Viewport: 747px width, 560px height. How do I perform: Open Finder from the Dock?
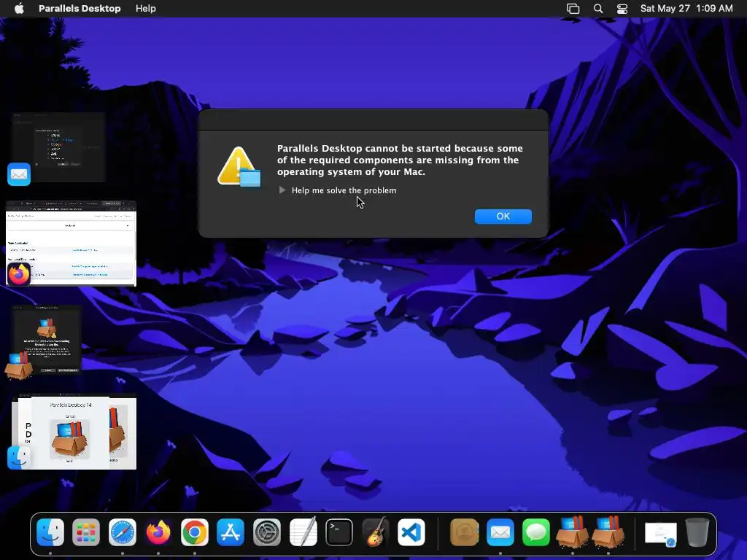50,532
